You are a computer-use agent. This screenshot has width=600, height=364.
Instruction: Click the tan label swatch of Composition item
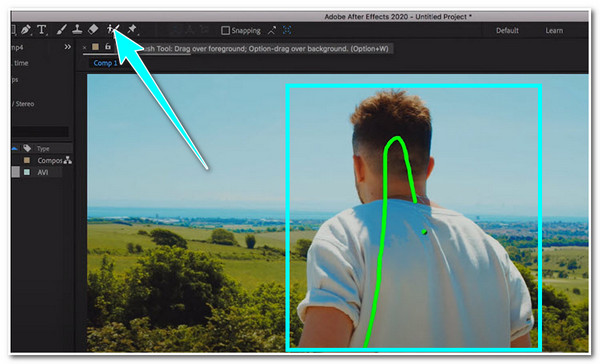click(27, 160)
